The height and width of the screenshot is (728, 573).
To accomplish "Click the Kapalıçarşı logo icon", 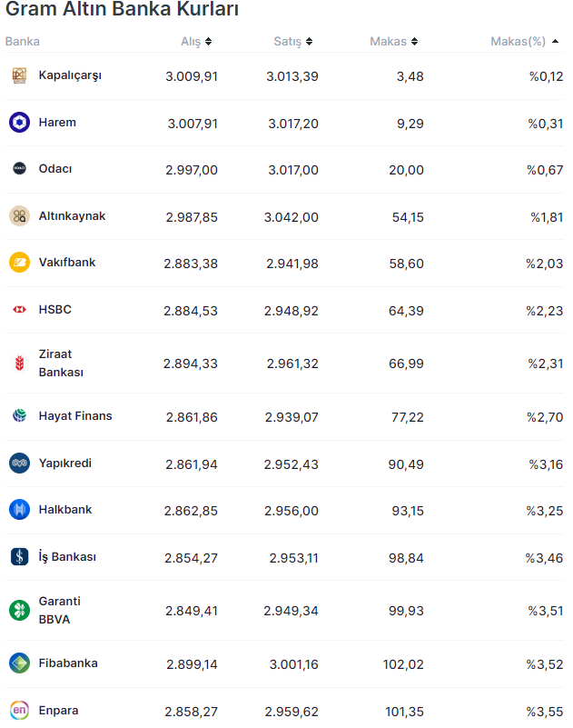I will click(x=19, y=75).
